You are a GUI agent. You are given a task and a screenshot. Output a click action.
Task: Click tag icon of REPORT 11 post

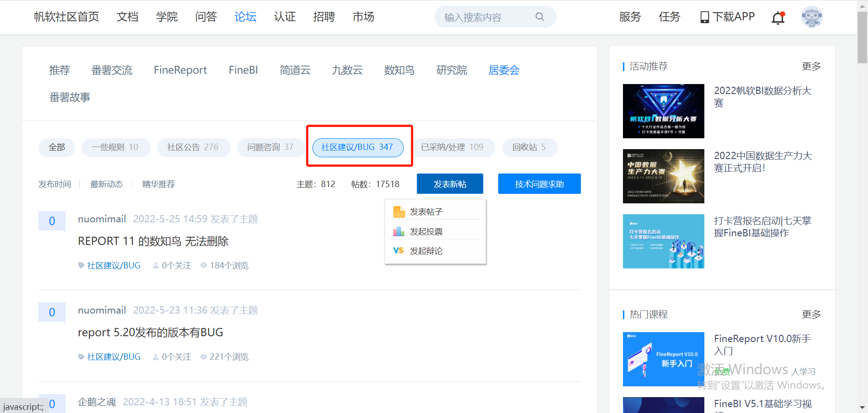point(81,266)
